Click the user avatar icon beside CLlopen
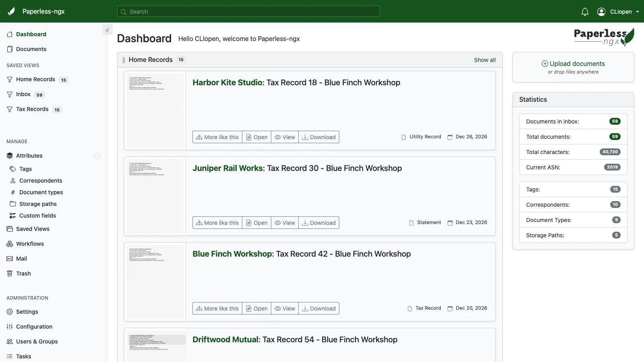 click(601, 12)
